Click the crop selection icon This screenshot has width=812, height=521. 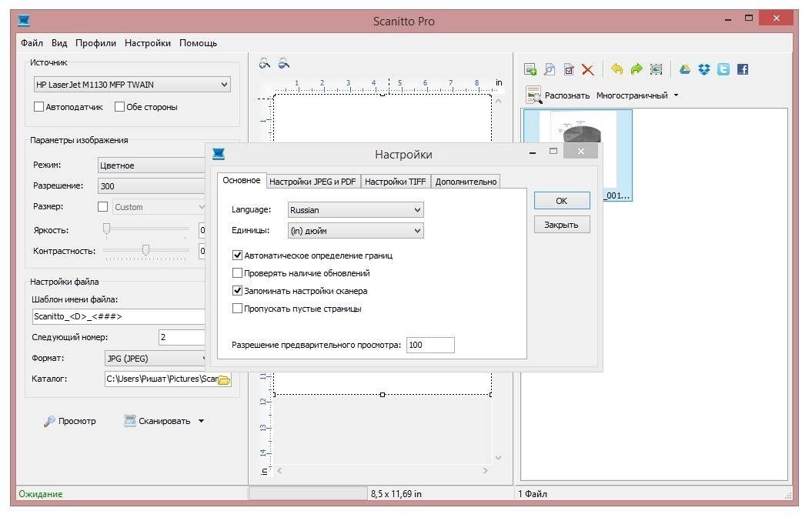[x=656, y=69]
